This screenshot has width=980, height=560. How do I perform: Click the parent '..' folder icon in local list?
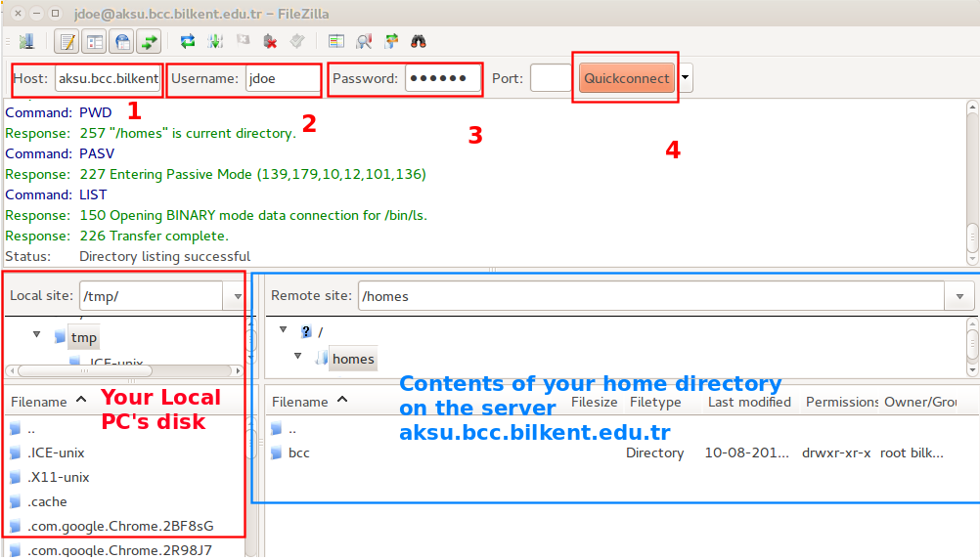(x=15, y=428)
